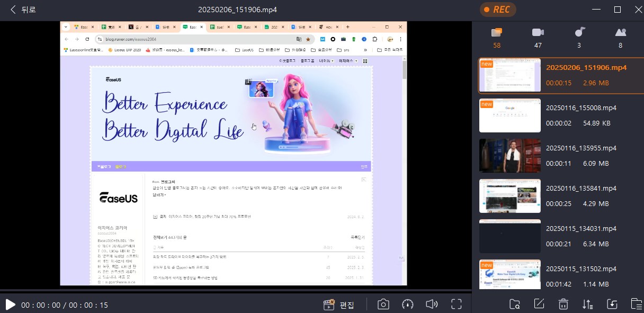Open recording 20250116_135955.mp4 thumbnail
644x313 pixels.
(x=509, y=156)
